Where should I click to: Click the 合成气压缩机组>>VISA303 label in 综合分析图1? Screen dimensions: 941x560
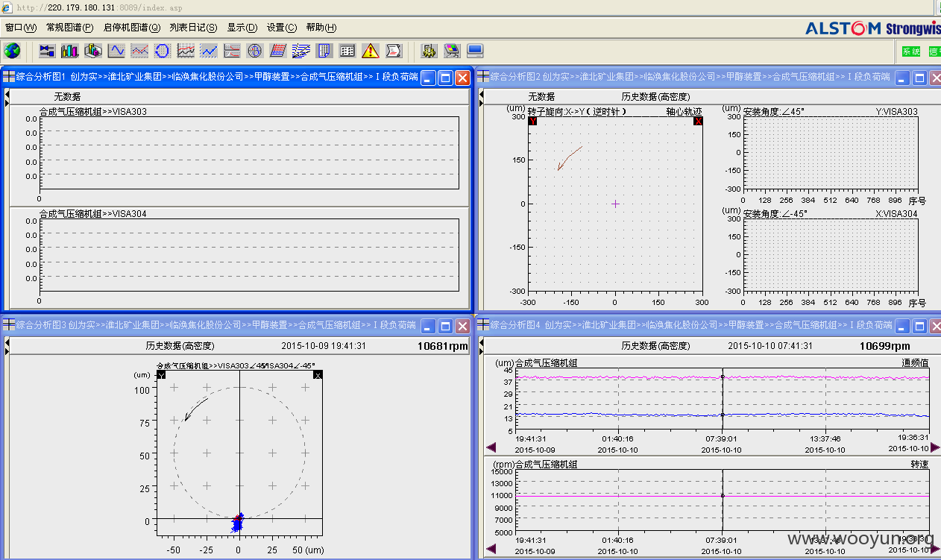[x=93, y=111]
